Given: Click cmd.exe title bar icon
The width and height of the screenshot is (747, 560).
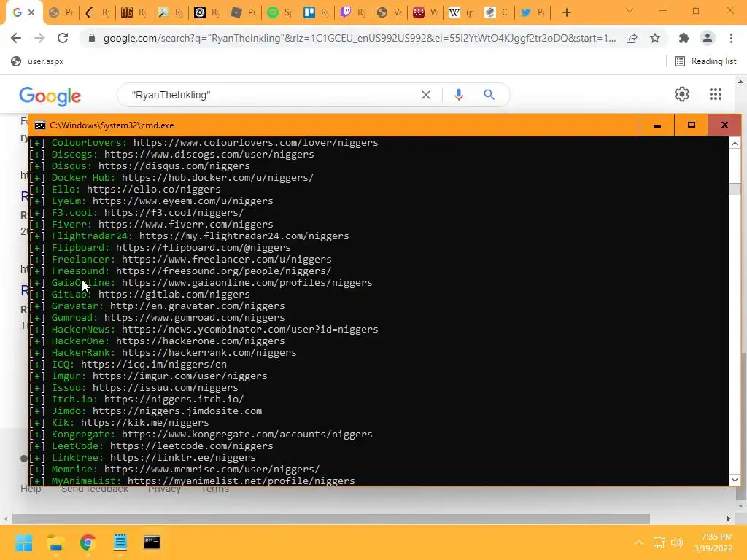Looking at the screenshot, I should 40,125.
